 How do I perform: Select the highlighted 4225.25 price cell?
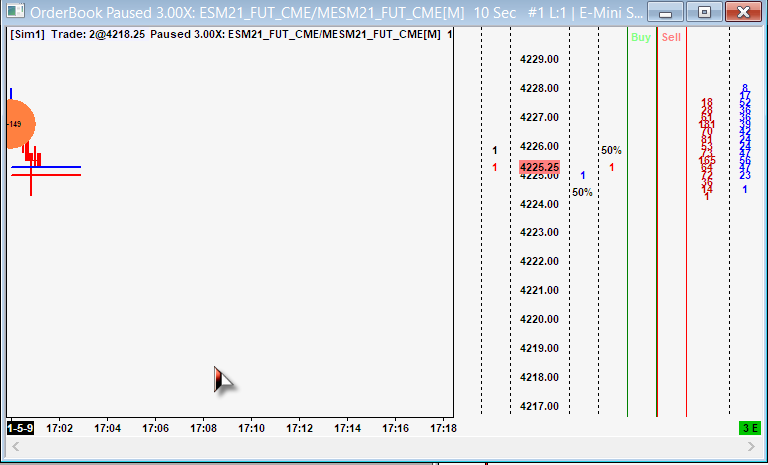(539, 167)
